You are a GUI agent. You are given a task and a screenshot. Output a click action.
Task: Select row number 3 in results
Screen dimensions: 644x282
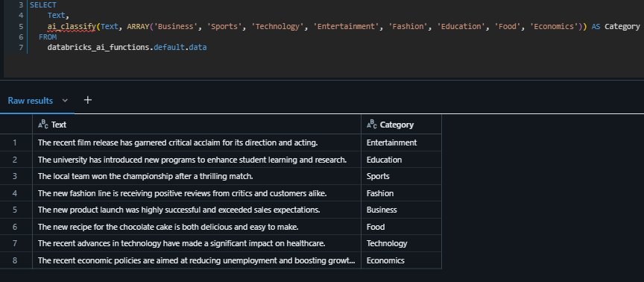(15, 176)
